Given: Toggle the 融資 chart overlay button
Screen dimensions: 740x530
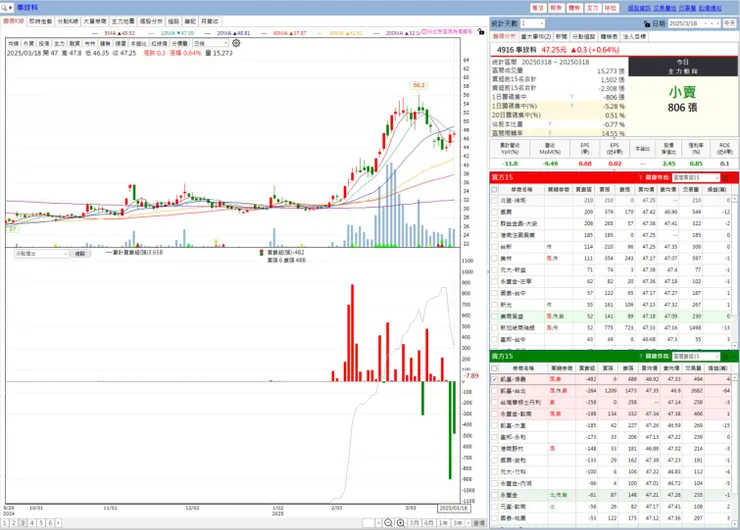Looking at the screenshot, I should click(x=75, y=43).
